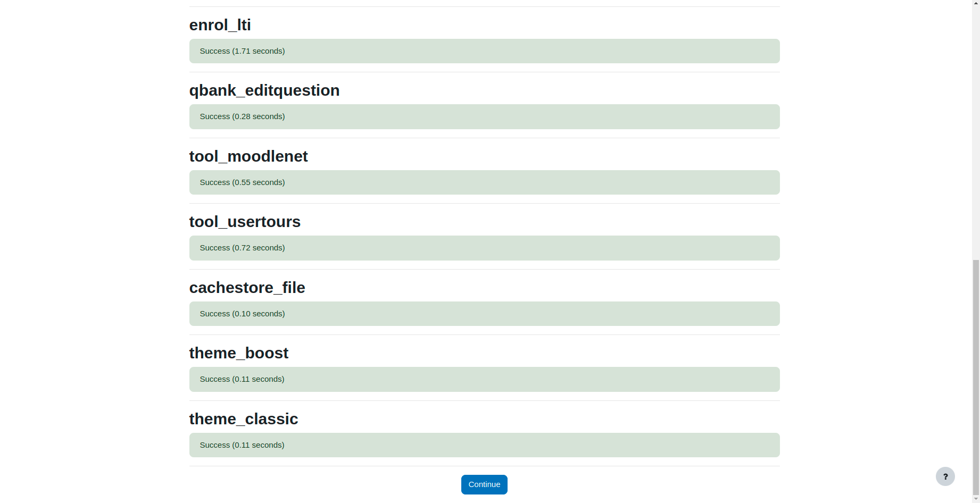The height and width of the screenshot is (503, 980).
Task: Click the Success (1.71 seconds) message
Action: coord(484,51)
